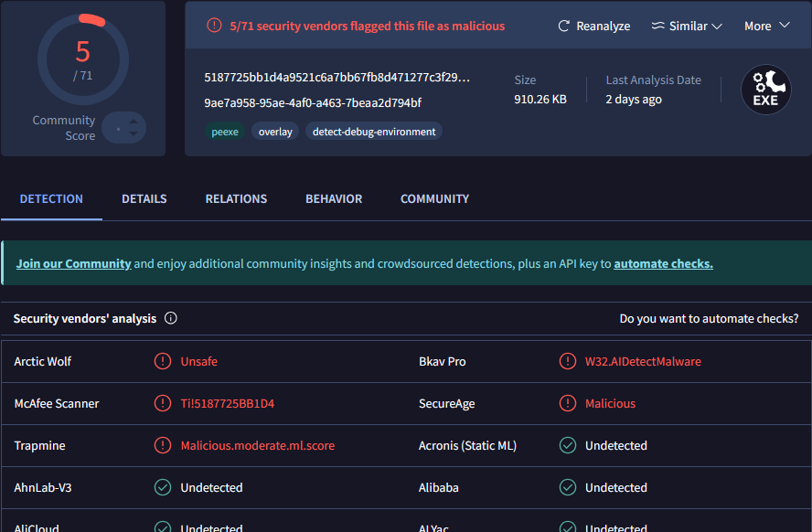812x532 pixels.
Task: Open the RELATIONS tab
Action: (x=236, y=198)
